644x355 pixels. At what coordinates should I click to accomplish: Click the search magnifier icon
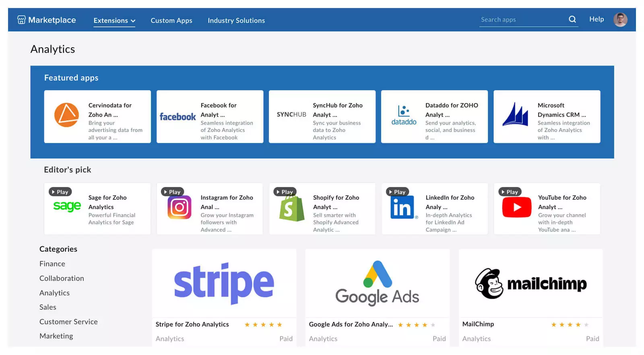click(x=572, y=19)
